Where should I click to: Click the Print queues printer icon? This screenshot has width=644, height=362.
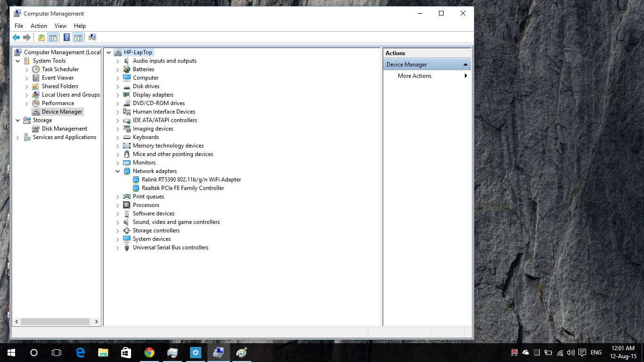[126, 197]
